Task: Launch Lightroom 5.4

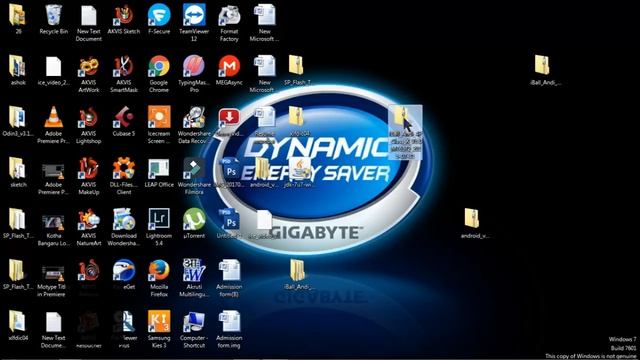Action: click(159, 220)
